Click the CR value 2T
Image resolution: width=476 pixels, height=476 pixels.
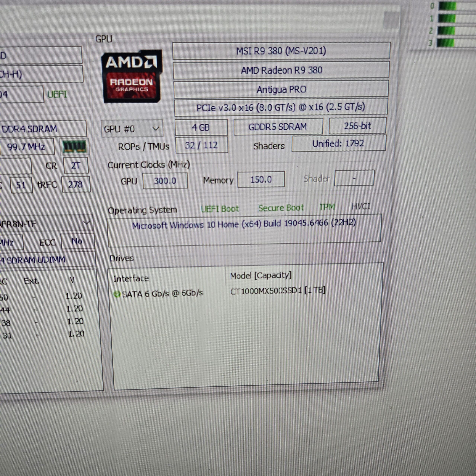point(76,165)
